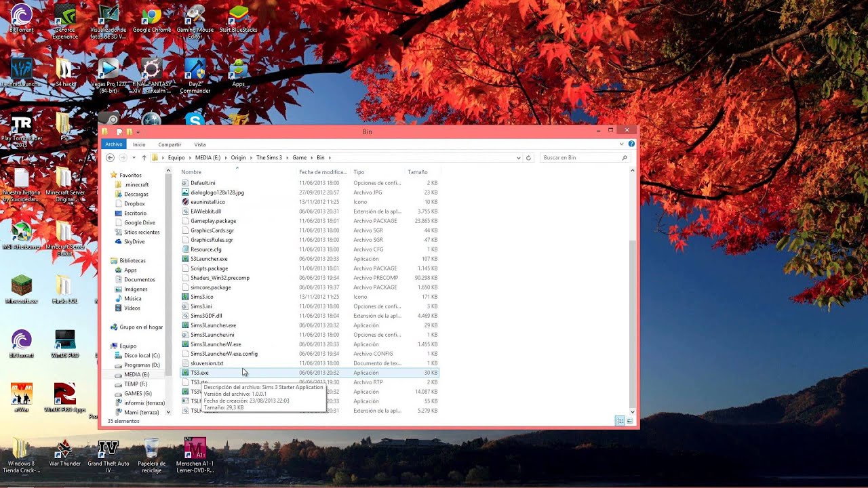Screen dimensions: 868x488
Task: Select the Hacks LOL folder on the desktop
Action: coord(64,289)
